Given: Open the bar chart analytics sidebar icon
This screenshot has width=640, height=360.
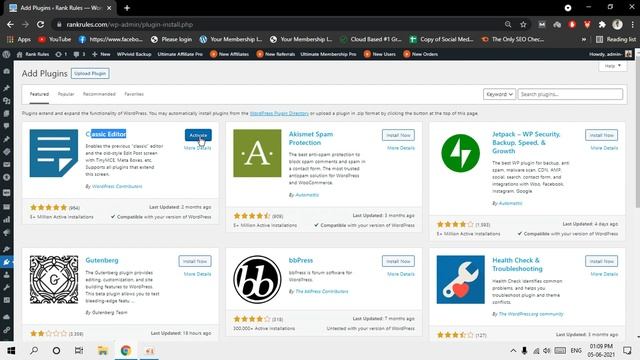Looking at the screenshot, I should [x=7, y=220].
